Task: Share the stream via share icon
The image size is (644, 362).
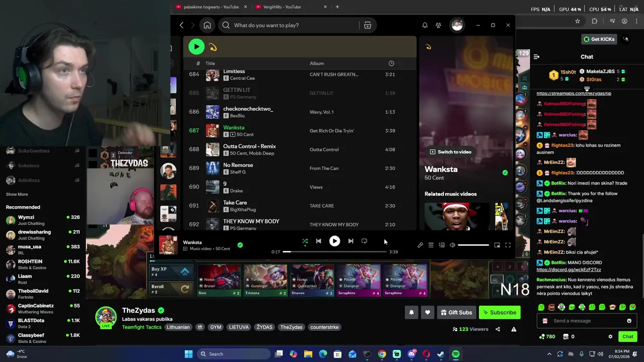Action: pyautogui.click(x=498, y=329)
